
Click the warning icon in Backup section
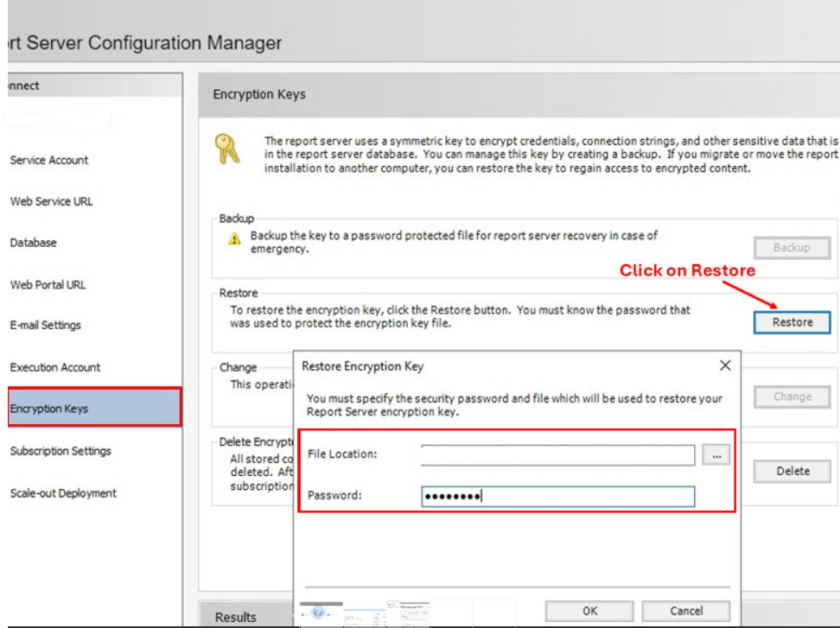click(234, 238)
